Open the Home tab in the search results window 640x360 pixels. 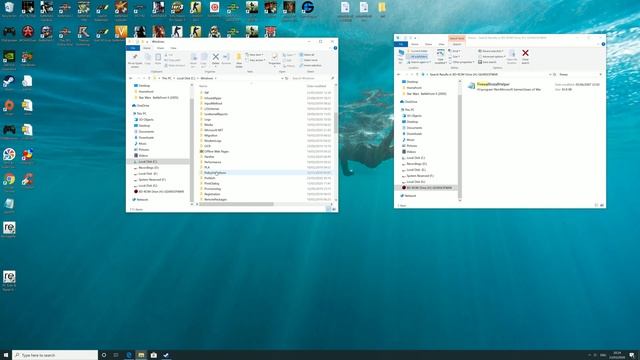click(415, 44)
